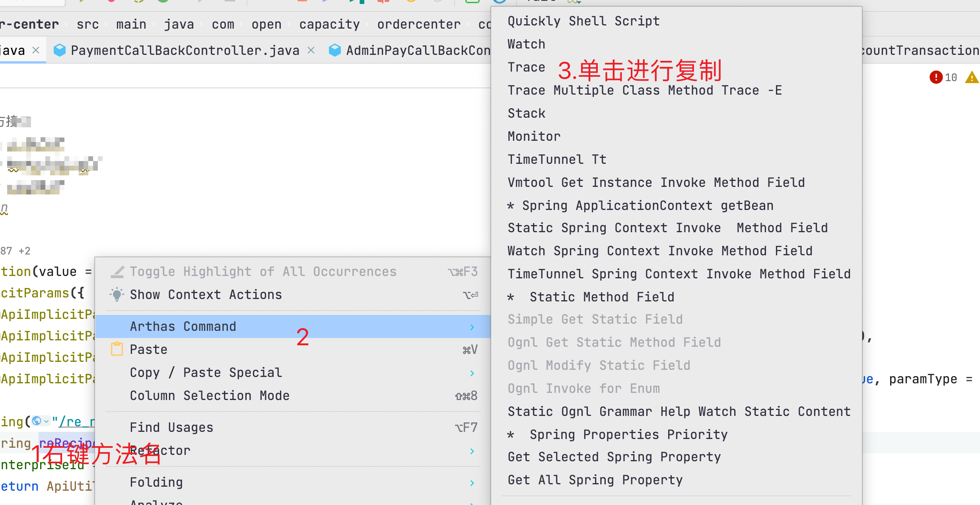Choose Show Context Actions
980x505 pixels.
coord(293,295)
